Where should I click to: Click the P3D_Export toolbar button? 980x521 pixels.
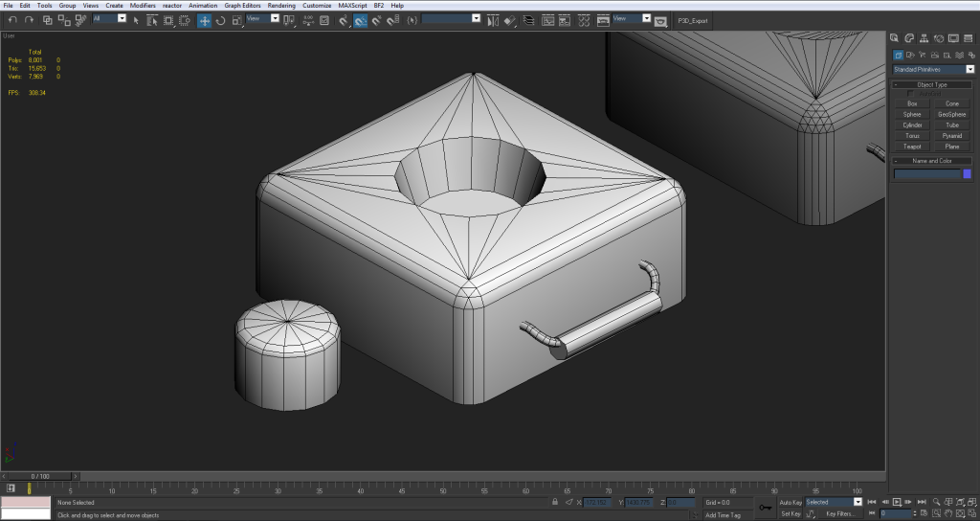tap(693, 19)
